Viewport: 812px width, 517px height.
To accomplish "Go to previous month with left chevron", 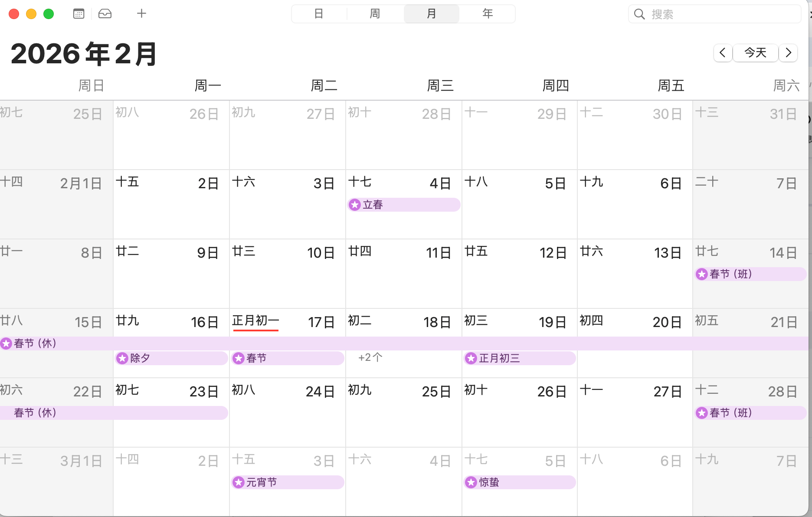I will point(723,53).
